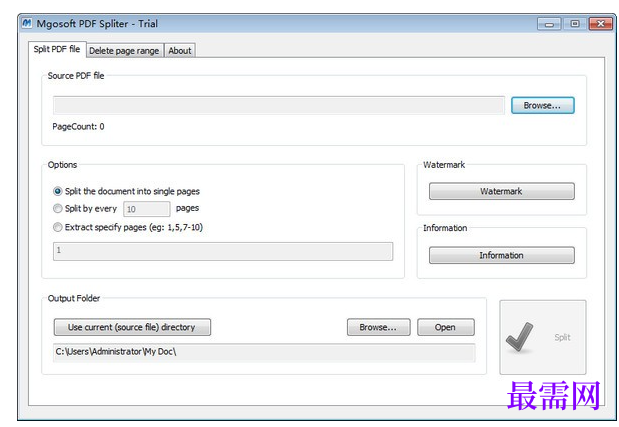
Task: Close the Mgosoft PDF Spliter window
Action: [x=600, y=24]
